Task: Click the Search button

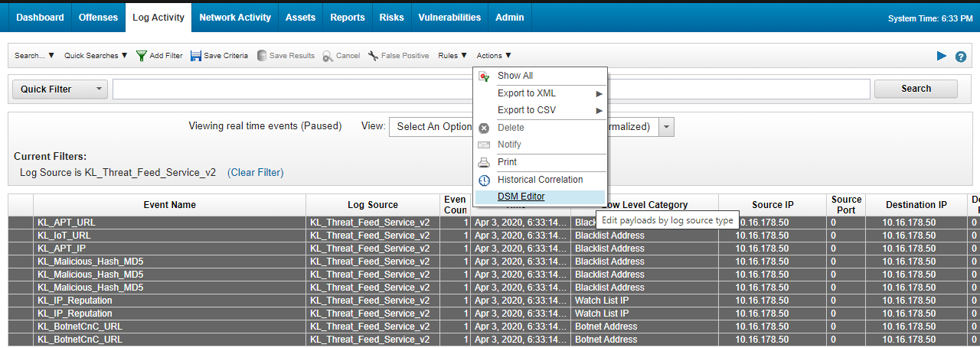Action: pos(916,89)
